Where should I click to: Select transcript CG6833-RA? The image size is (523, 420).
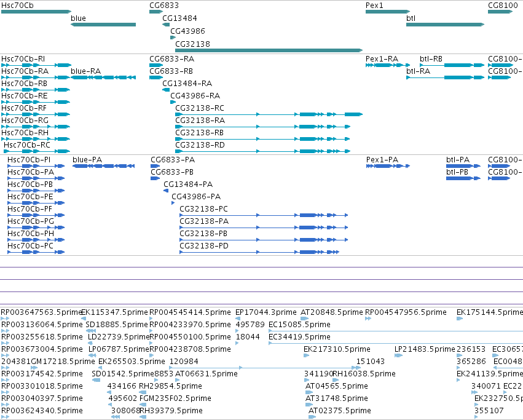coord(172,59)
